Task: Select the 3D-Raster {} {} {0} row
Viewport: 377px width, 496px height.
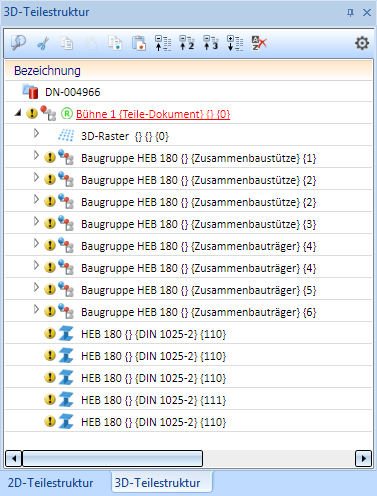Action: [x=188, y=135]
